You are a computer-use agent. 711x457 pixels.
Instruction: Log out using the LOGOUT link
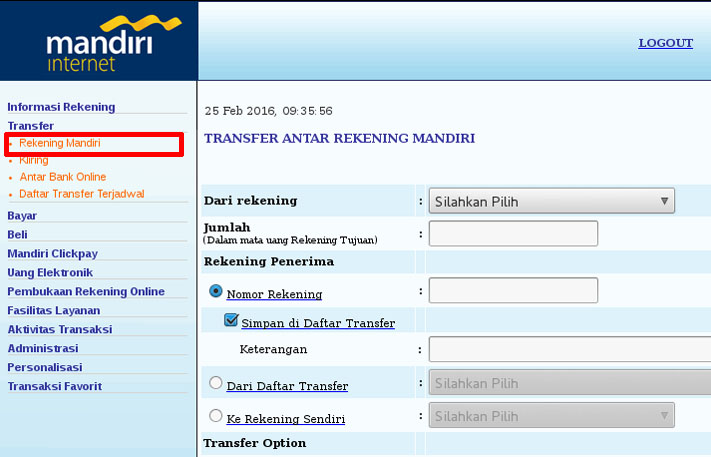pyautogui.click(x=665, y=43)
